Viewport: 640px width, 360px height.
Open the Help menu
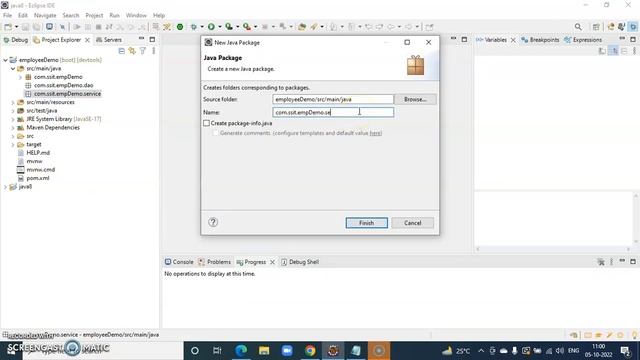click(159, 16)
